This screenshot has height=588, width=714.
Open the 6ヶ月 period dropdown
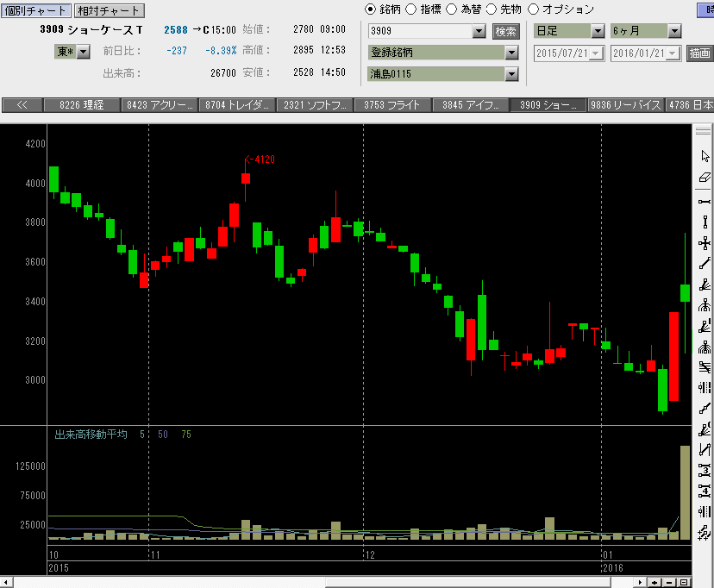point(674,31)
